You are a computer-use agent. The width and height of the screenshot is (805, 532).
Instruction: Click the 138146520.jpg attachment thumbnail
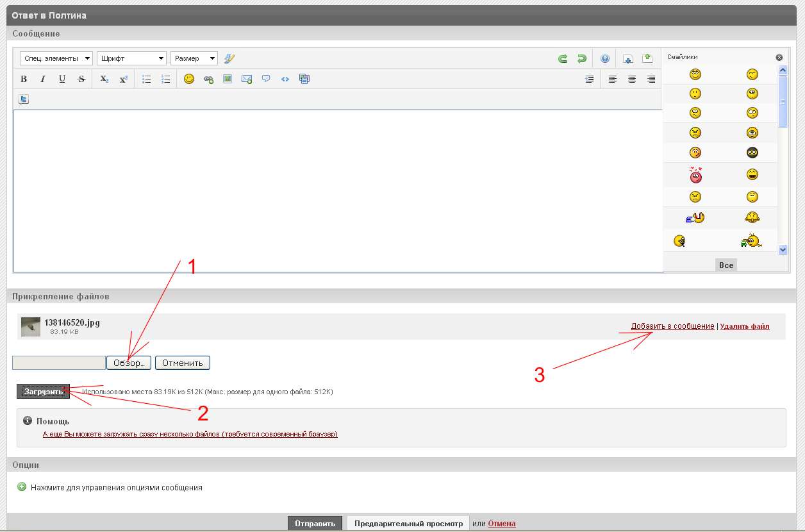[x=31, y=326]
